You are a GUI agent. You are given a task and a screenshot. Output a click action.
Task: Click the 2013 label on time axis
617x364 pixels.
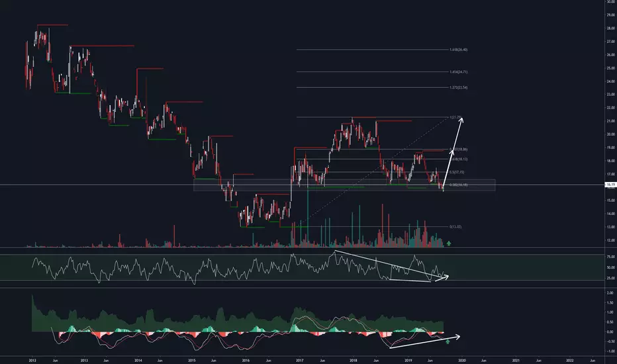pos(84,361)
